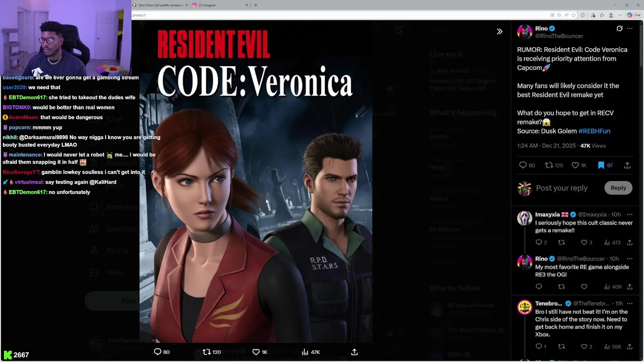Collapse the sidebar with the double-chevron icon
Viewport: 644px width, 362px height.
click(499, 32)
